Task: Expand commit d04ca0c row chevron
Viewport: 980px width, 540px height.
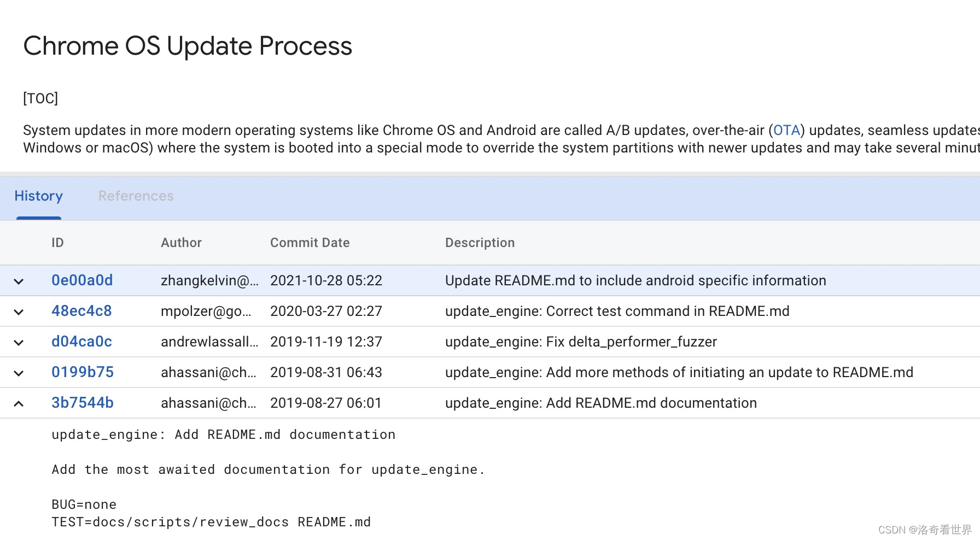Action: 19,343
